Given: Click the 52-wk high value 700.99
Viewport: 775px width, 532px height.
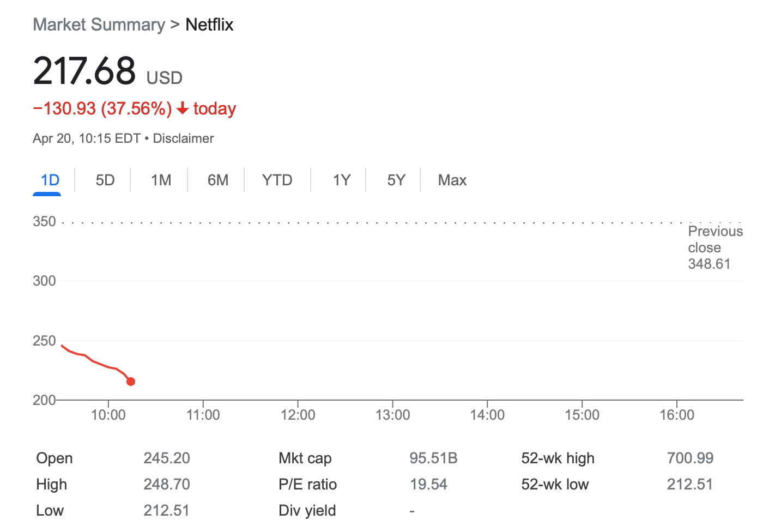Looking at the screenshot, I should click(689, 458).
